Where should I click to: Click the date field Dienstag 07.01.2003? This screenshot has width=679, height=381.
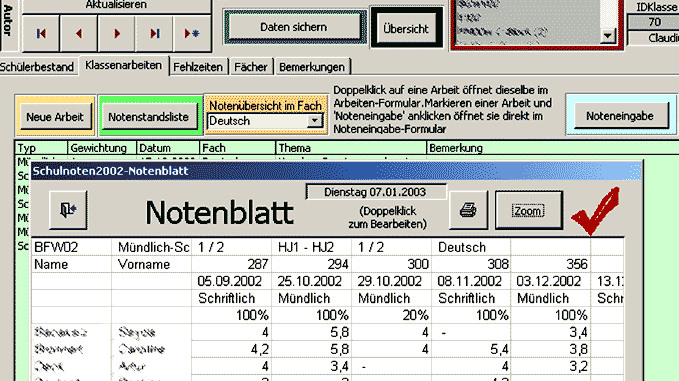pyautogui.click(x=375, y=192)
